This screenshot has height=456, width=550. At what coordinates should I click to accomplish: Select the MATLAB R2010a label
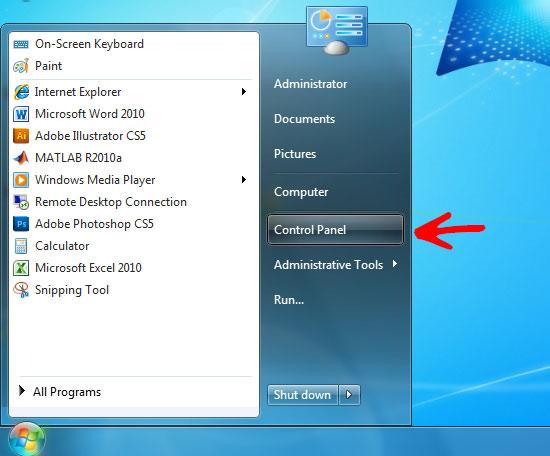pyautogui.click(x=79, y=158)
